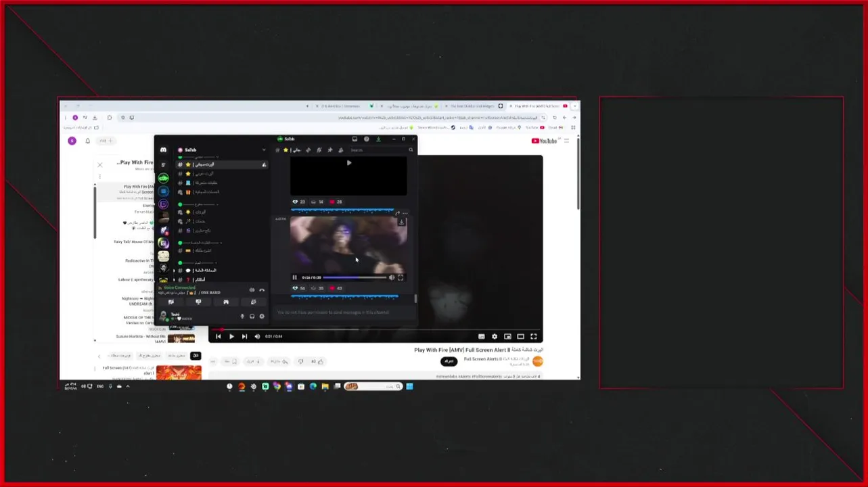The image size is (868, 487).
Task: Click the Discord search magnifier icon
Action: click(410, 150)
